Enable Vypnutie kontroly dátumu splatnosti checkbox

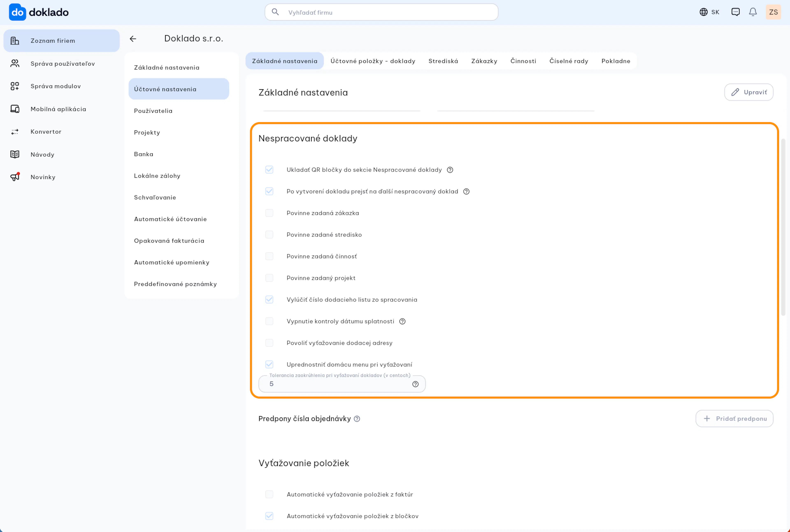pyautogui.click(x=269, y=321)
